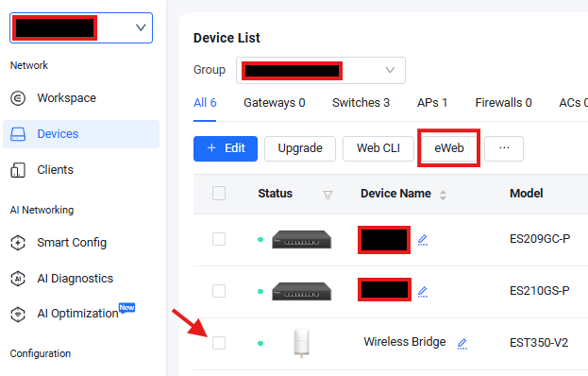Open the Workspace sidebar icon

click(18, 98)
